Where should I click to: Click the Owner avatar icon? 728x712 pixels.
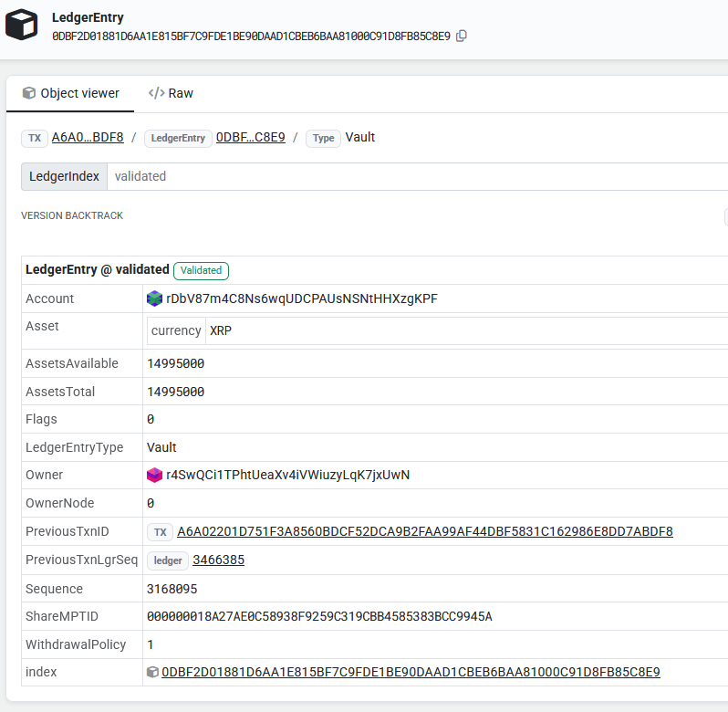click(154, 476)
